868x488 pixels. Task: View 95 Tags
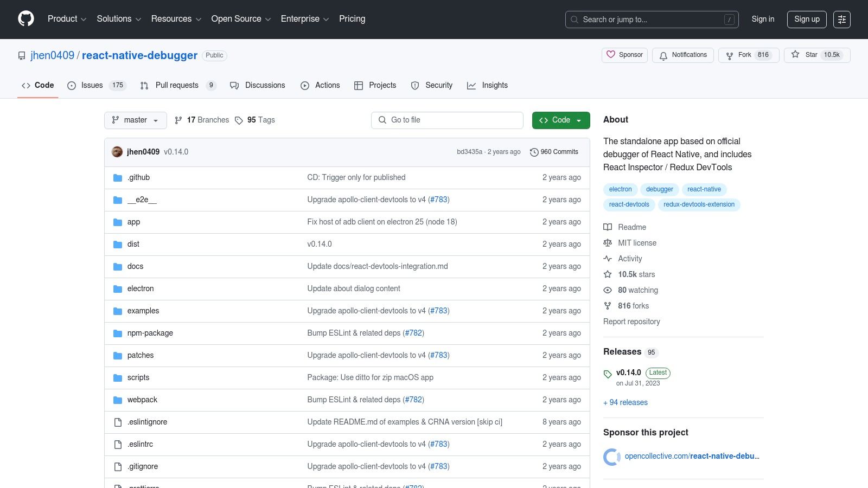point(255,120)
